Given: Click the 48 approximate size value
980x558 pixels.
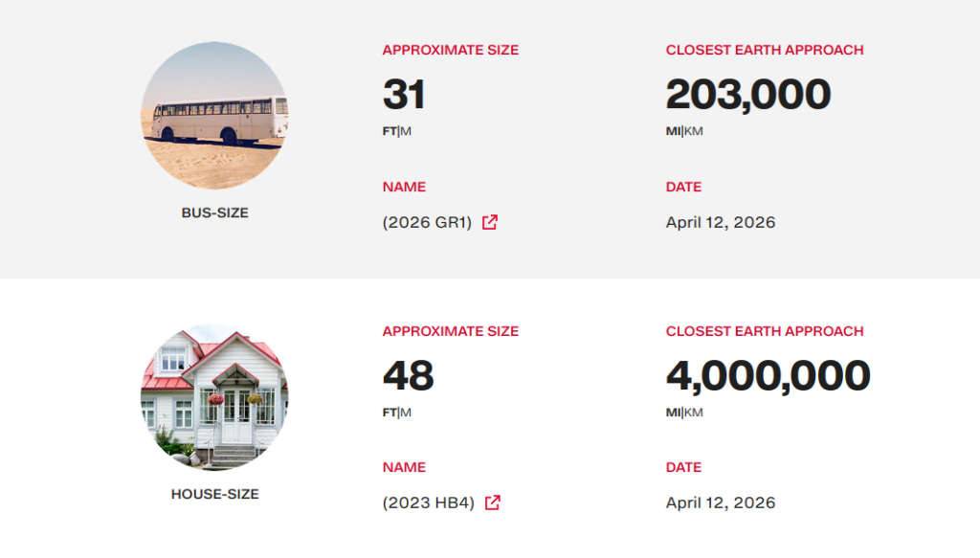Looking at the screenshot, I should coord(409,376).
